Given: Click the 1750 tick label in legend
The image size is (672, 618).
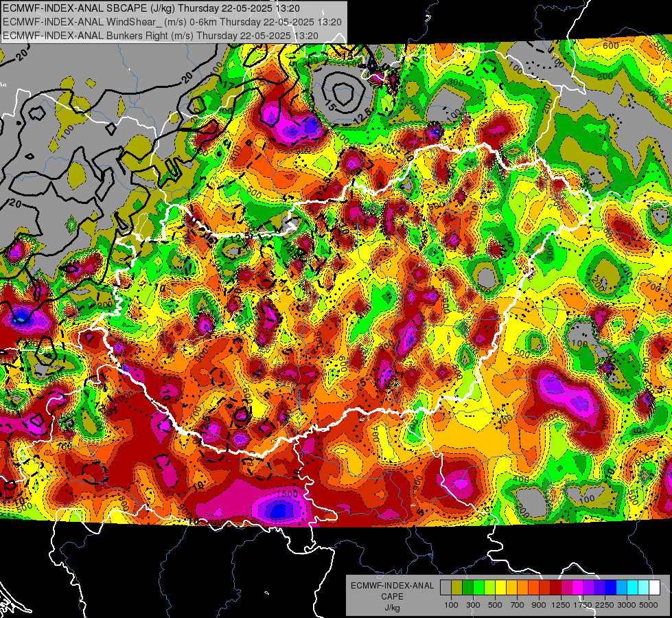Looking at the screenshot, I should click(x=583, y=605).
